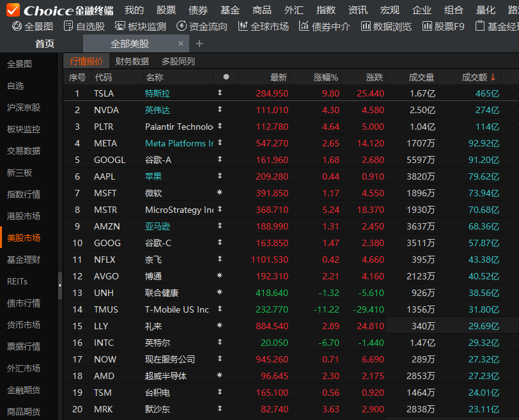The image size is (519, 420).
Task: Click the status marker icon in TSLA row
Action: pyautogui.click(x=220, y=93)
